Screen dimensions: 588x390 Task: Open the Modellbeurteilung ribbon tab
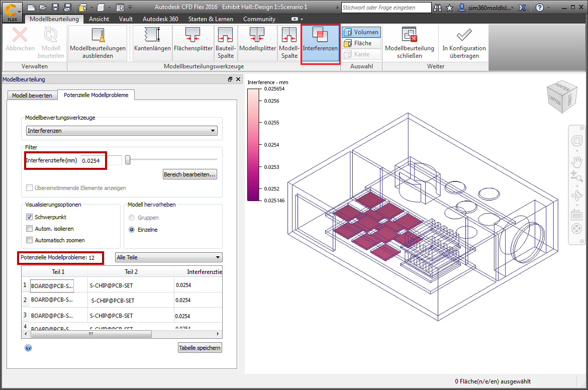point(54,19)
